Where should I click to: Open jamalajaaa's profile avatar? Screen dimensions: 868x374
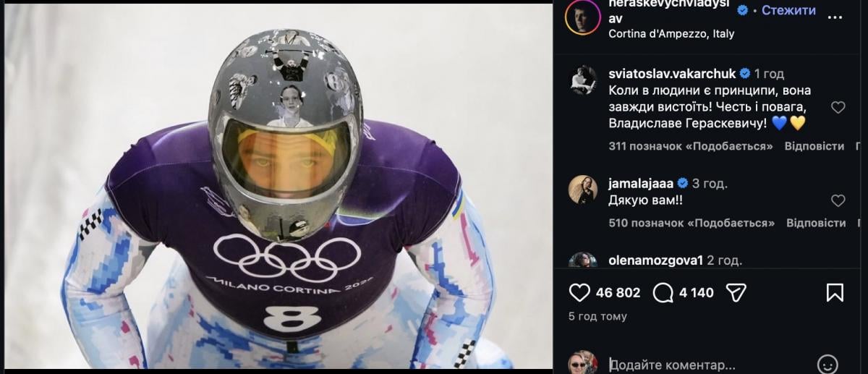pos(583,190)
